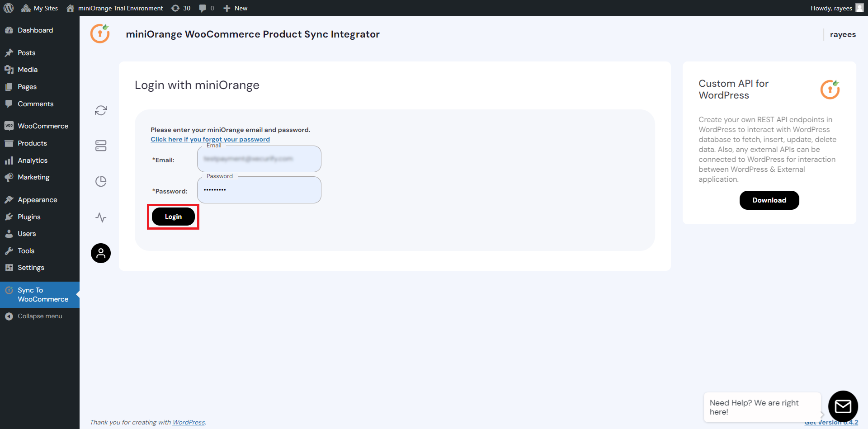Image resolution: width=868 pixels, height=429 pixels.
Task: Click the rayees username in plugin header
Action: pyautogui.click(x=843, y=34)
